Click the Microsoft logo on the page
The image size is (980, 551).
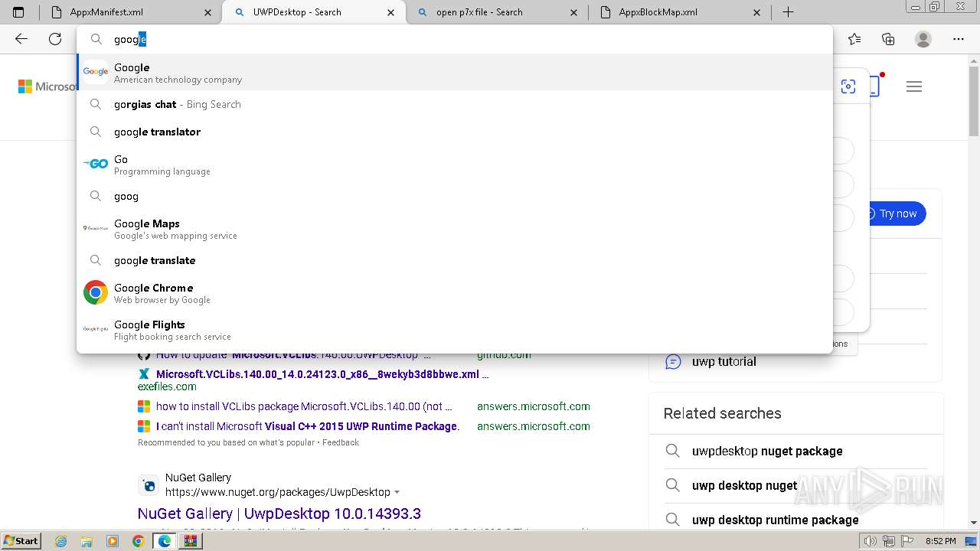[x=47, y=86]
